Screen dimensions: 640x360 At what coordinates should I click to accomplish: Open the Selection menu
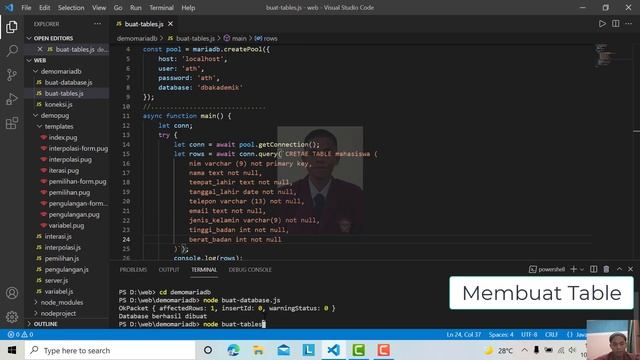tap(71, 8)
